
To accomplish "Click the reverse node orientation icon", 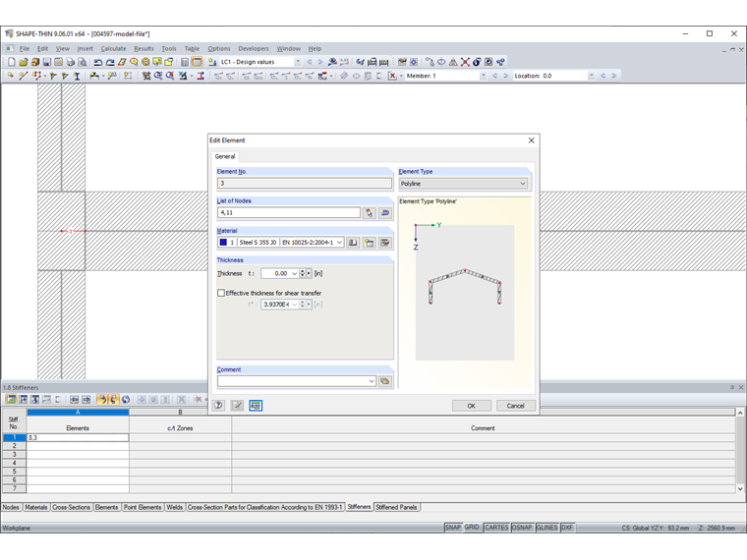I will pyautogui.click(x=385, y=213).
